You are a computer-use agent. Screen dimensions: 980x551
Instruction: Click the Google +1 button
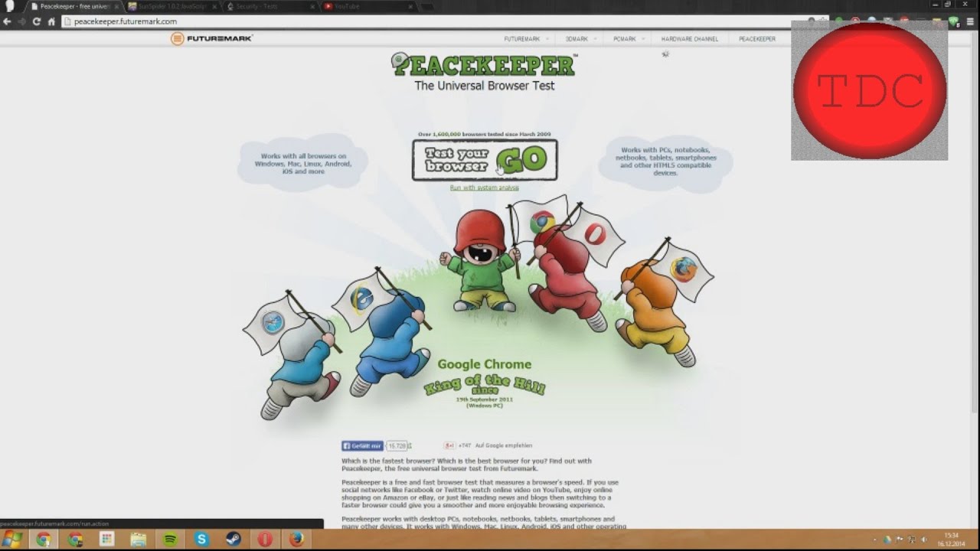(449, 445)
